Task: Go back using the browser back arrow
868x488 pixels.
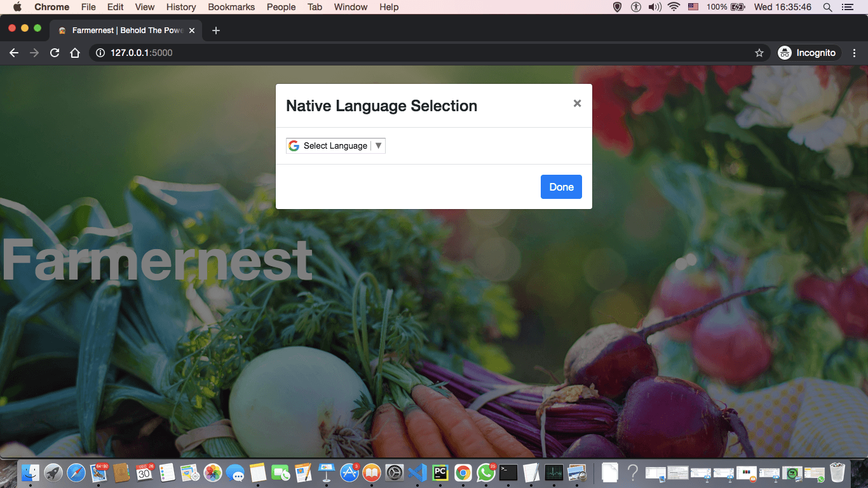Action: pyautogui.click(x=14, y=53)
